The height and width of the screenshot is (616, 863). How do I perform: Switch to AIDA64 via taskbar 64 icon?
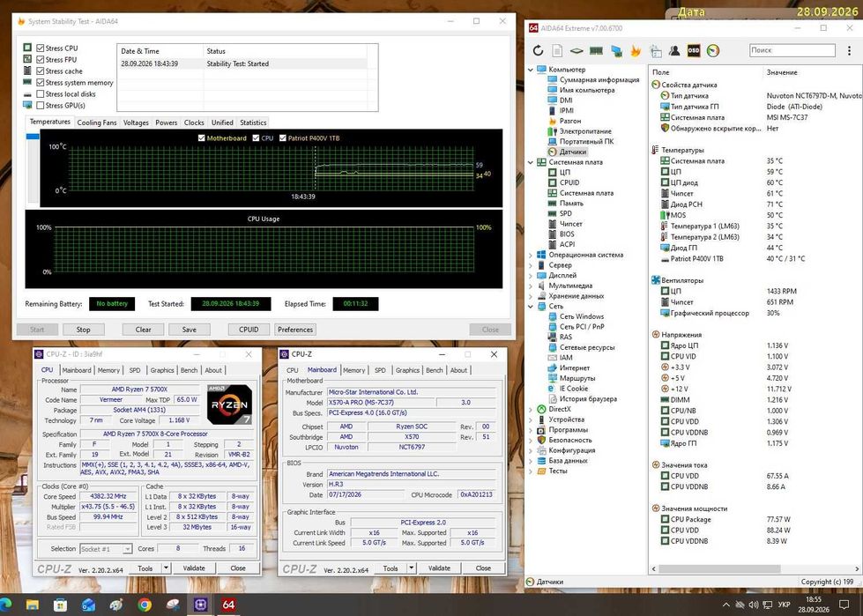coord(228,605)
